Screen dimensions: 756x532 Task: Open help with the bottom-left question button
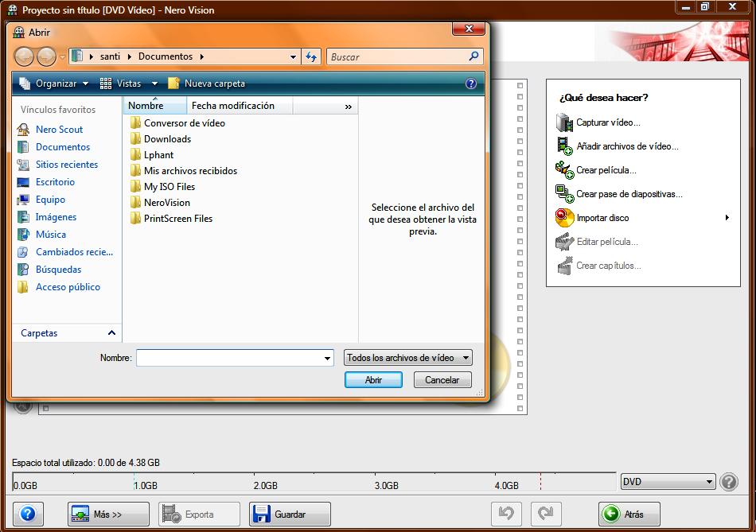[x=28, y=514]
